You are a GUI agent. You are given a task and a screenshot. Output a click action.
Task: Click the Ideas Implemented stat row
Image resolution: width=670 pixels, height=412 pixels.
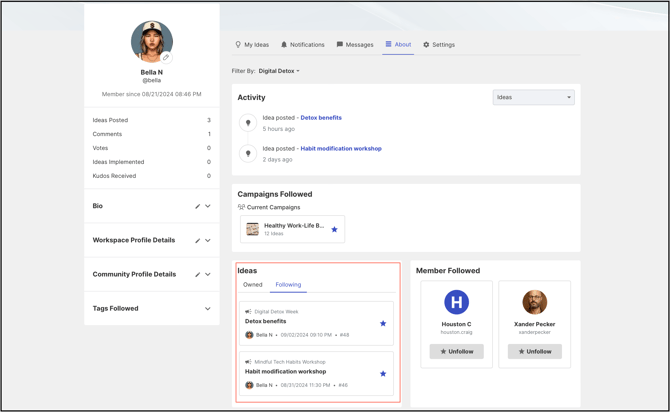[x=152, y=162]
